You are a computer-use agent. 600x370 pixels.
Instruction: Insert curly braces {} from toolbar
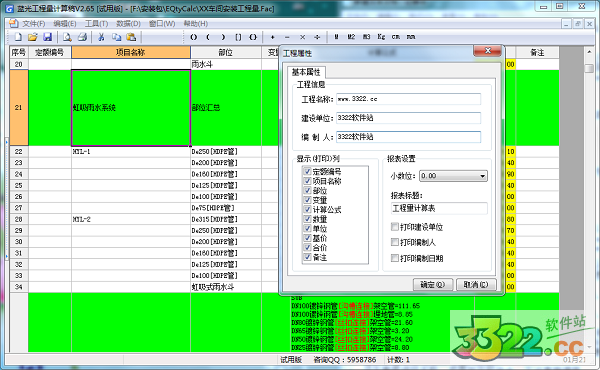253,37
